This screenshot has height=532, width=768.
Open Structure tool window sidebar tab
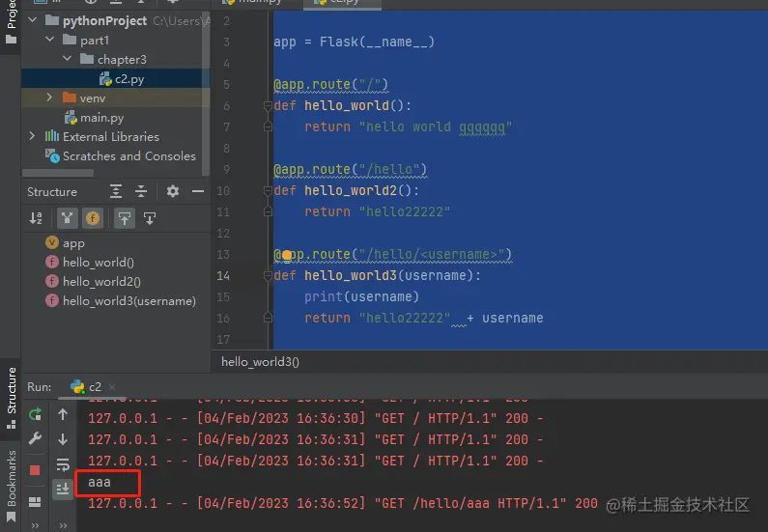point(11,399)
